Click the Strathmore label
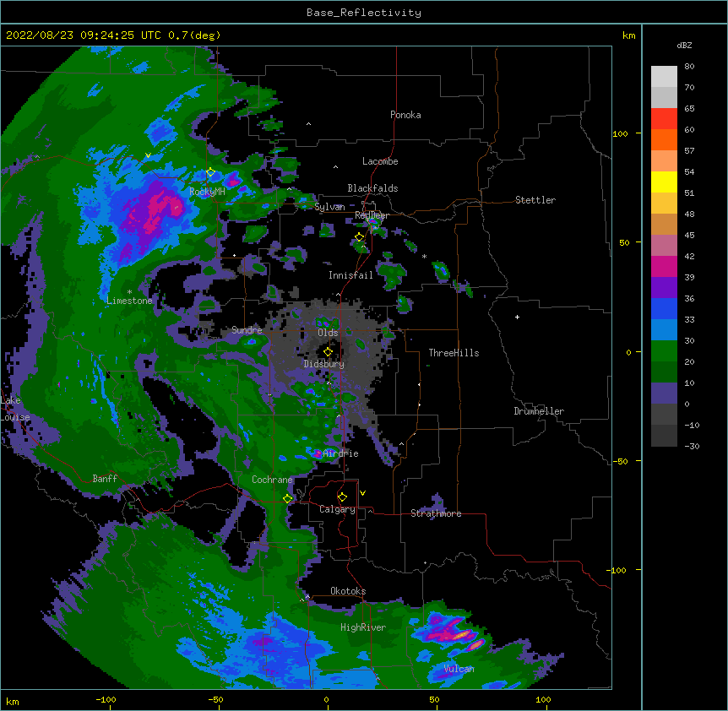The image size is (728, 711). pyautogui.click(x=436, y=513)
